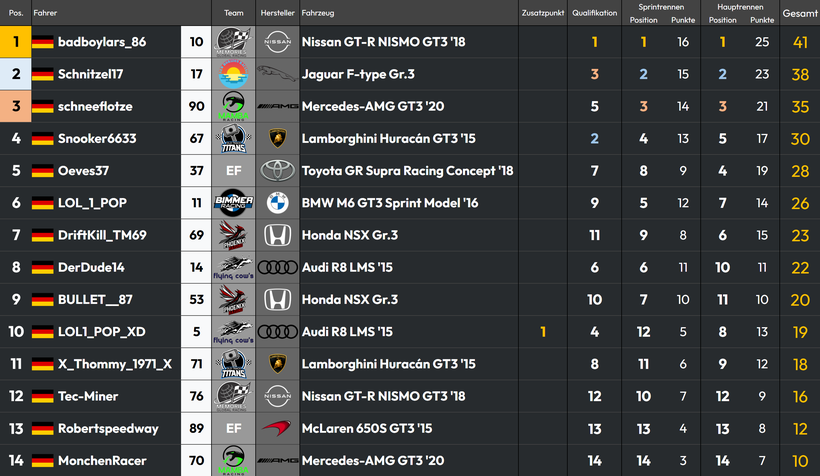Click the AMG logo in schneeflotze's row
This screenshot has width=820, height=476.
point(278,107)
